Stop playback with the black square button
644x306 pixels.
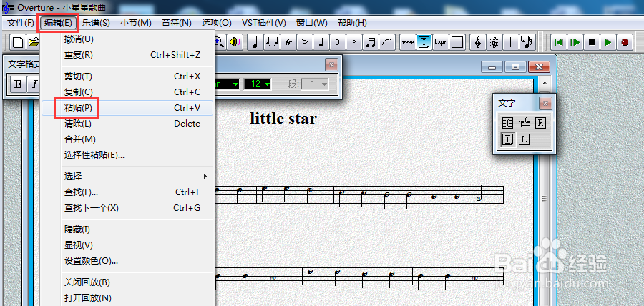point(592,42)
